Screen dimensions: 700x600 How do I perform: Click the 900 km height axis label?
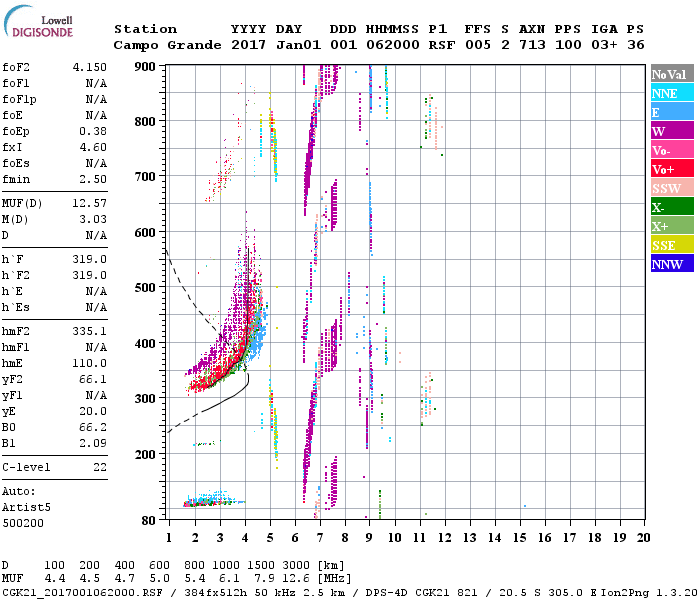click(145, 67)
